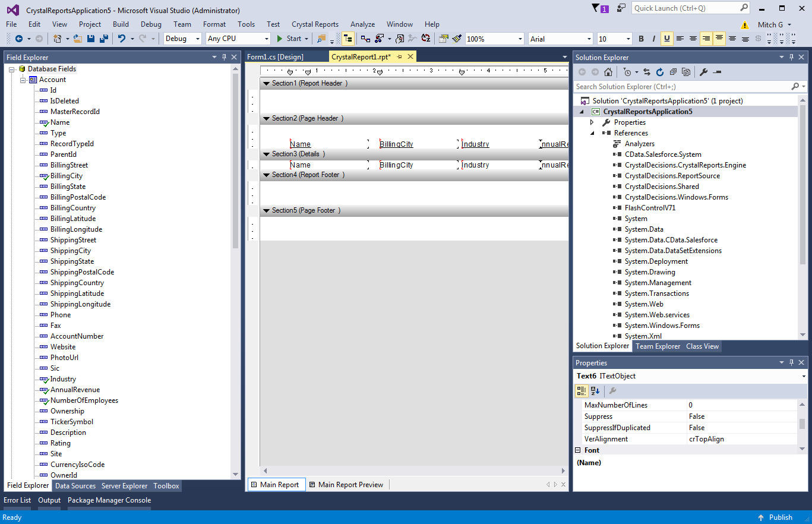812x524 pixels.
Task: Select the Format Painter brush icon
Action: 456,39
